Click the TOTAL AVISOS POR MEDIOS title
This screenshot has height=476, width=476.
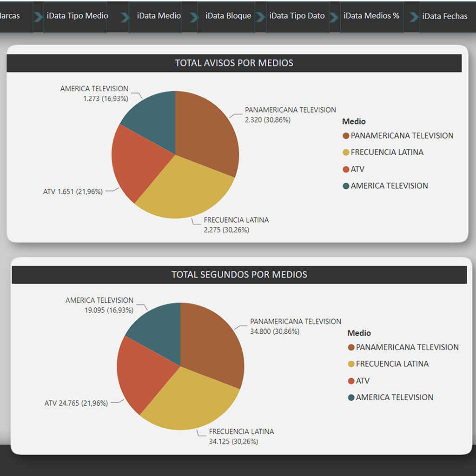tap(234, 63)
